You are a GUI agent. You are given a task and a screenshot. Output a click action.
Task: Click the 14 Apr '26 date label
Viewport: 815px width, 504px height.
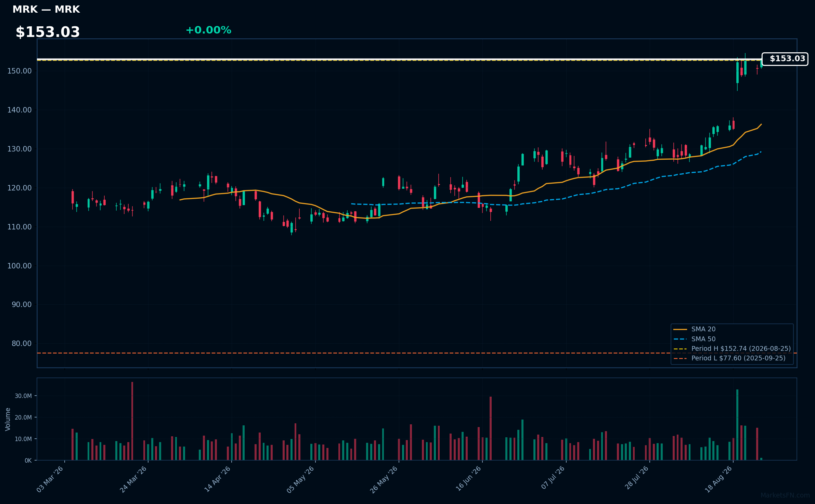point(217,479)
